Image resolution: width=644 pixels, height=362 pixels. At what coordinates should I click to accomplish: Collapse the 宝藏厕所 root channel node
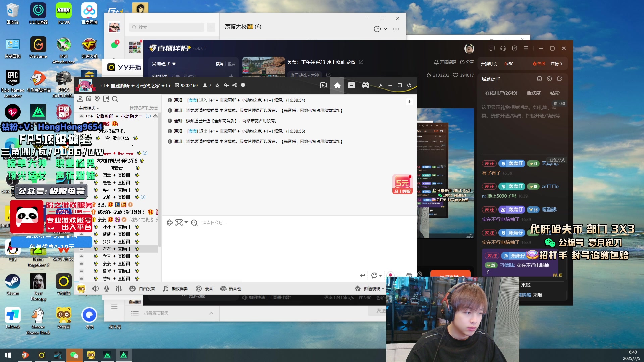82,116
